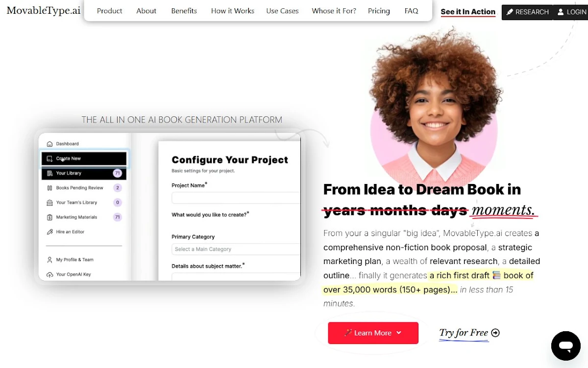Image resolution: width=588 pixels, height=368 pixels.
Task: Click the pencil icon in RESEARCH button
Action: point(510,12)
